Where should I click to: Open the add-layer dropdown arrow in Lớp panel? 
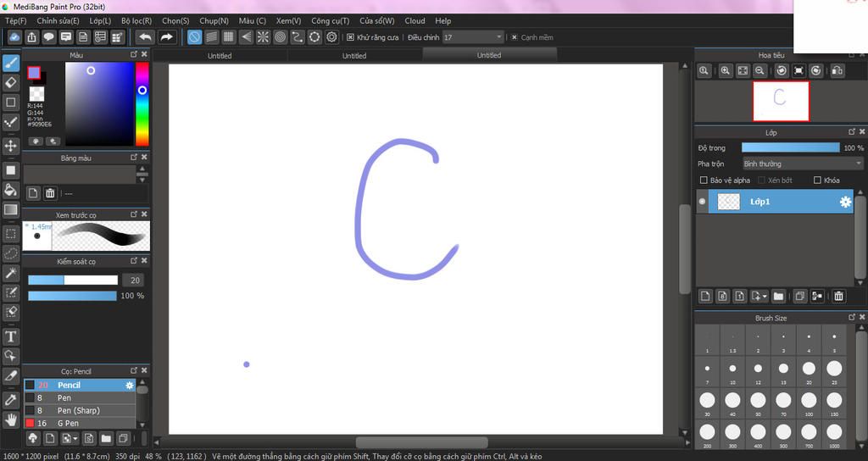[x=765, y=296]
